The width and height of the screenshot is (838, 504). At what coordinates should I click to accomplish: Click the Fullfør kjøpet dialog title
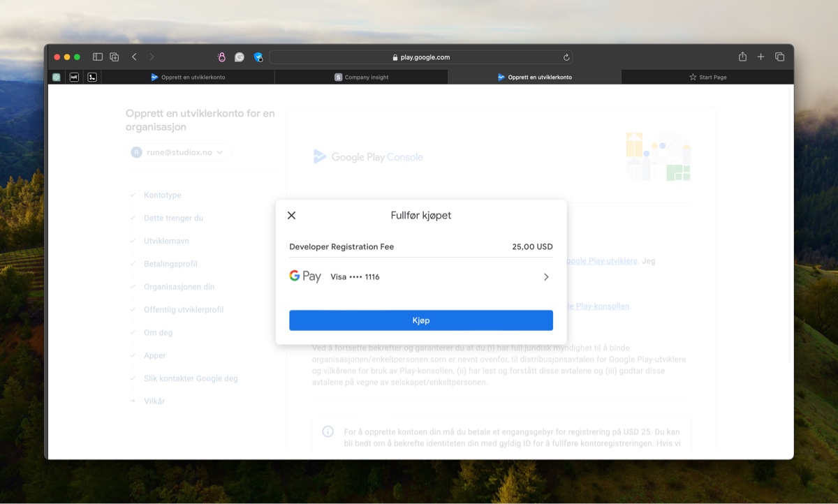[421, 216]
